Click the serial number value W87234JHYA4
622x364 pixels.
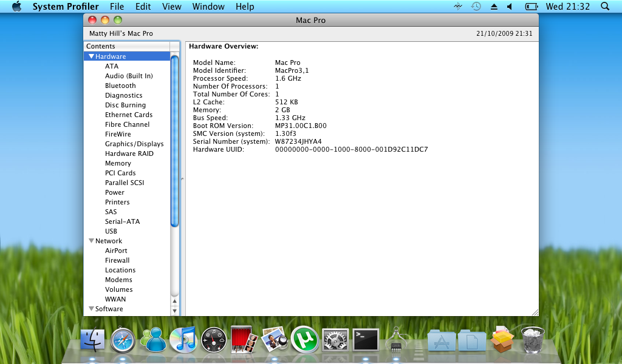click(298, 141)
